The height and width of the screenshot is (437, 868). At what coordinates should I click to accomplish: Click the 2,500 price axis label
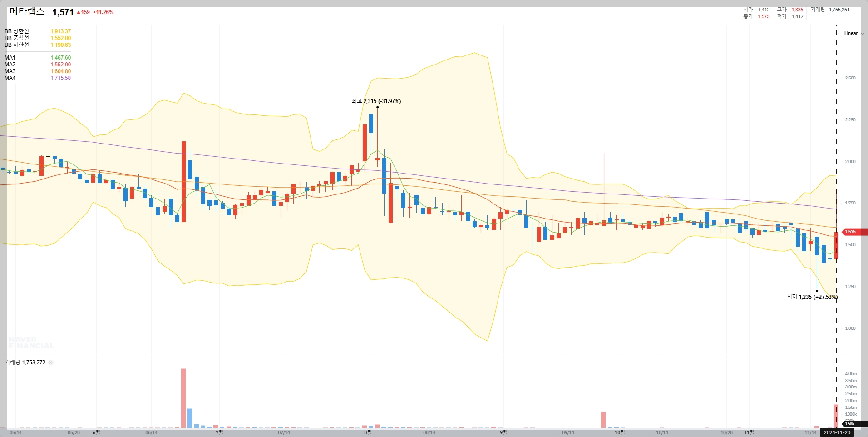click(850, 78)
